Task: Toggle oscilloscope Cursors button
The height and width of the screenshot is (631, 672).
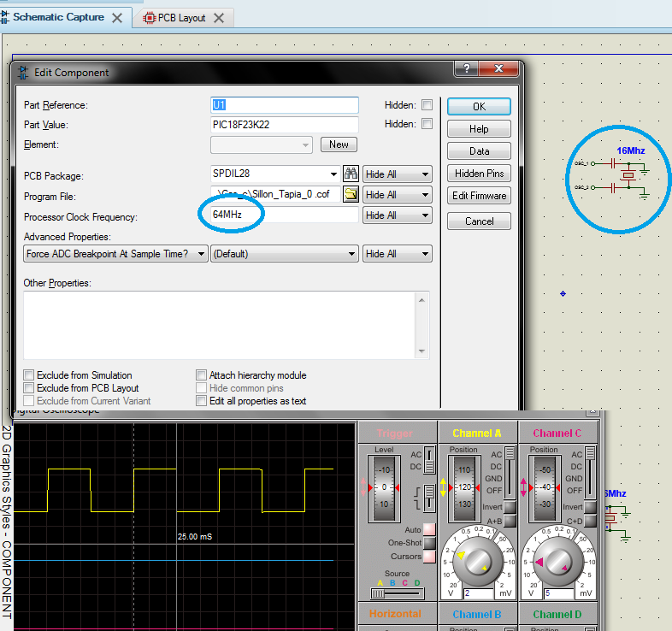Action: (429, 557)
